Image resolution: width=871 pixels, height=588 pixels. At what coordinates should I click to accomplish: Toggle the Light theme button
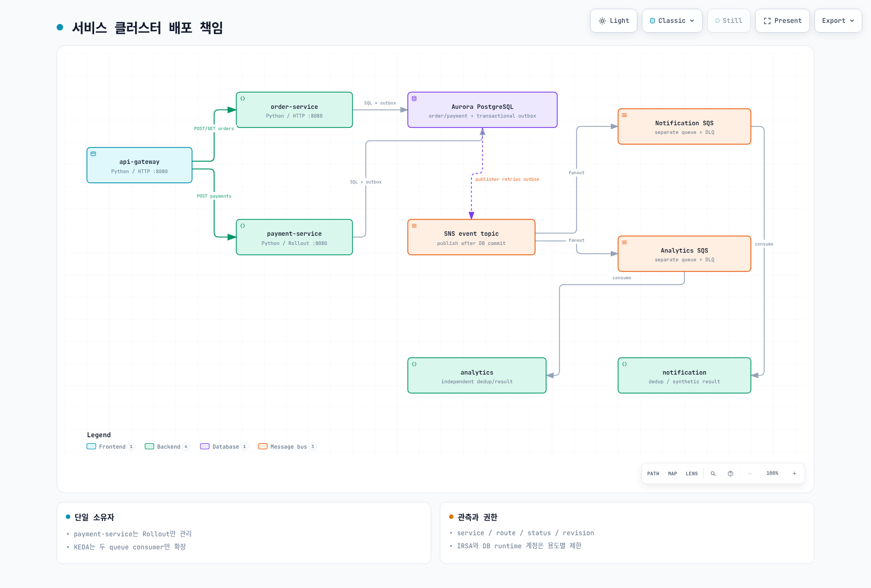[614, 21]
